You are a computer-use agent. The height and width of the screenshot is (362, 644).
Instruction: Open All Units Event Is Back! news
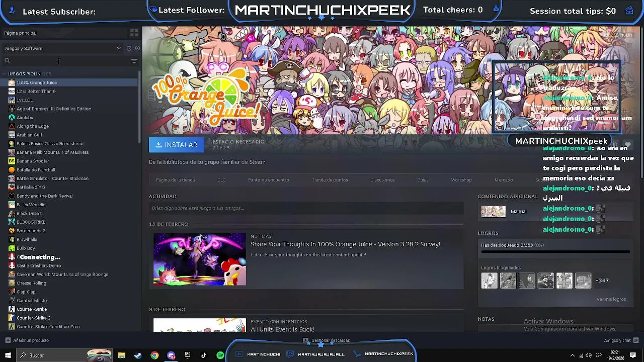(x=282, y=329)
